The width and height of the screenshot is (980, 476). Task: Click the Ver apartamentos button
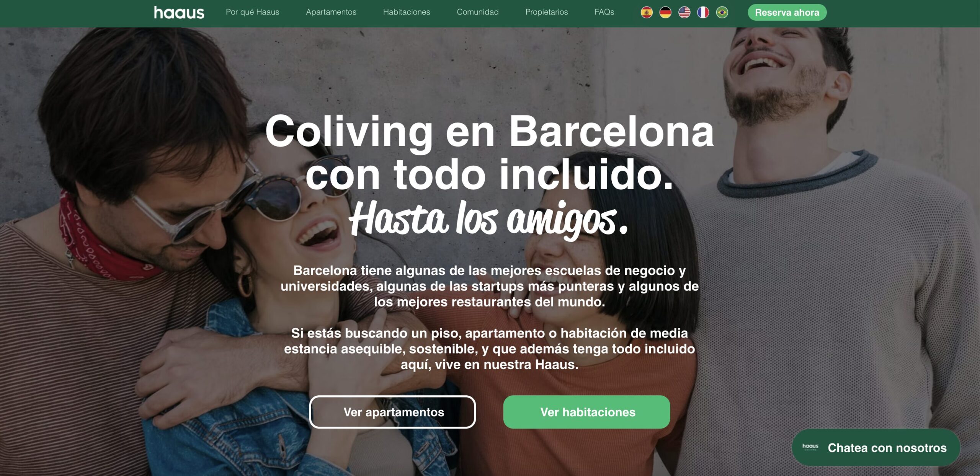(392, 412)
